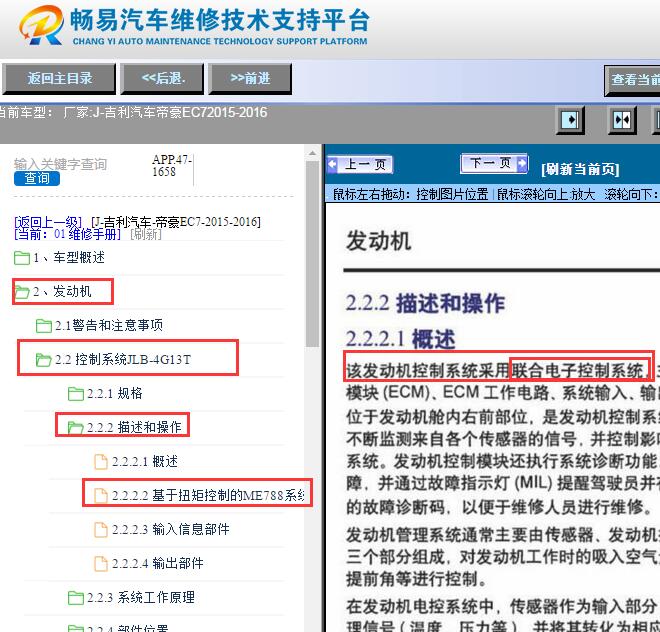Image resolution: width=660 pixels, height=632 pixels.
Task: Click the 当前: 01 维修手册 link
Action: pyautogui.click(x=67, y=234)
